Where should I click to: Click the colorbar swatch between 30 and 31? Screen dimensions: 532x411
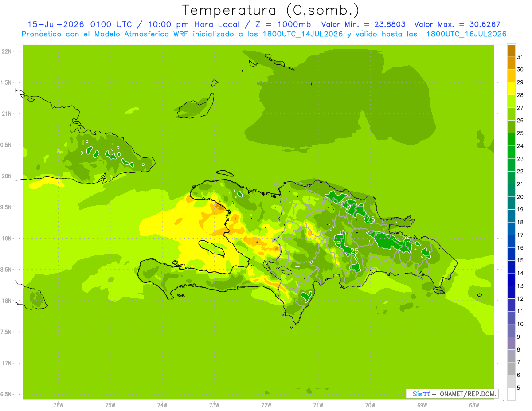[x=511, y=63]
